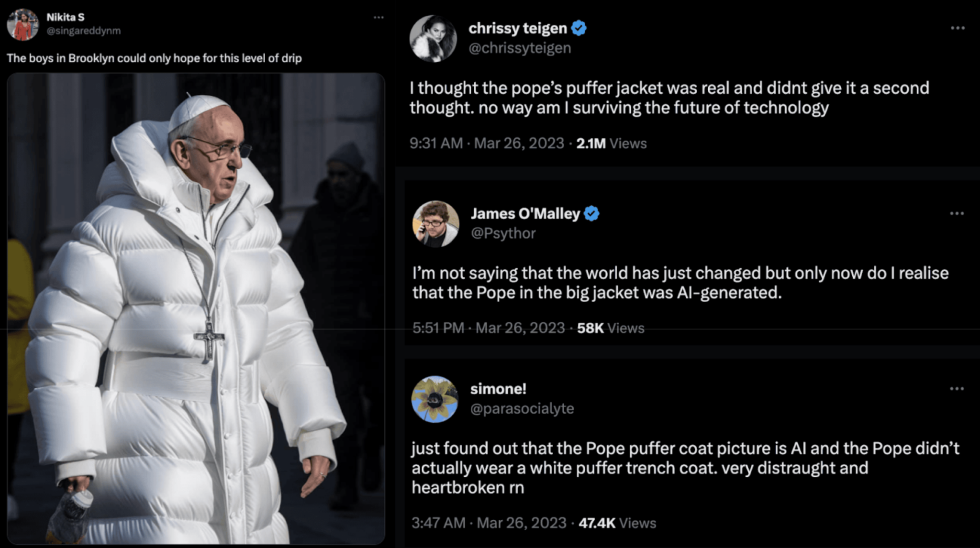Click chrissy teigen profile picture
Image resolution: width=980 pixels, height=548 pixels.
(x=434, y=38)
